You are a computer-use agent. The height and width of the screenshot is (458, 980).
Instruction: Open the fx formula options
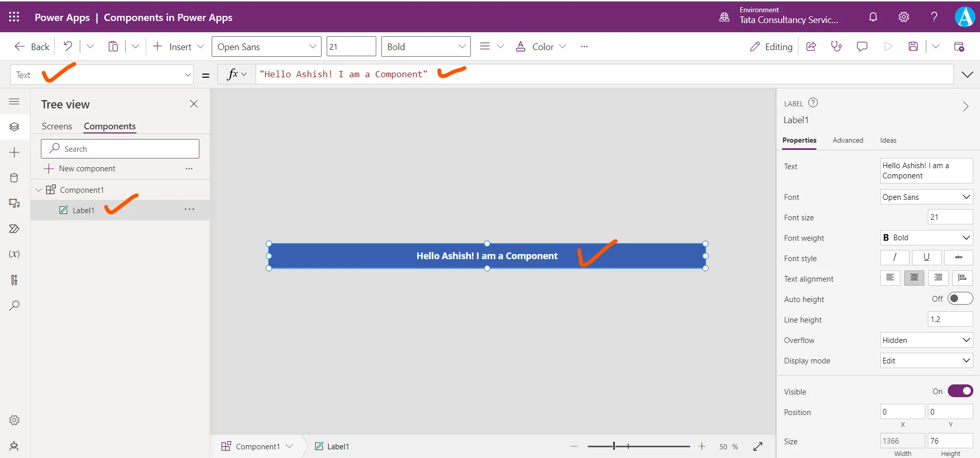tap(237, 74)
